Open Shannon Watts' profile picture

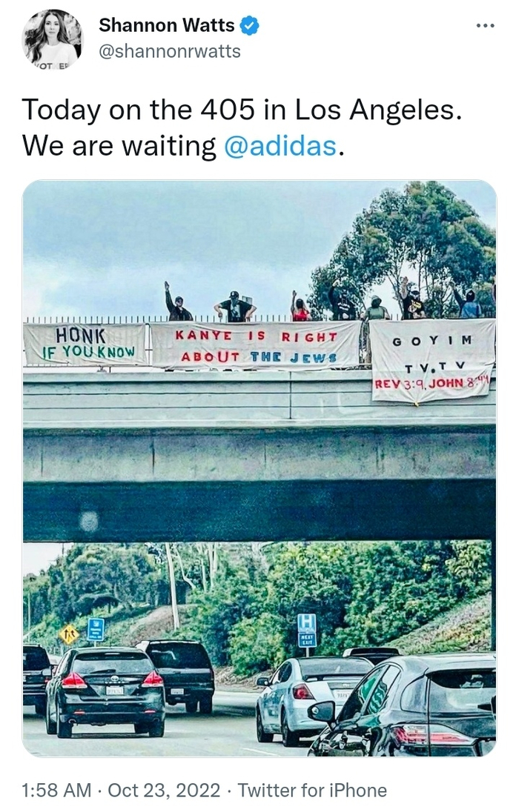click(53, 39)
